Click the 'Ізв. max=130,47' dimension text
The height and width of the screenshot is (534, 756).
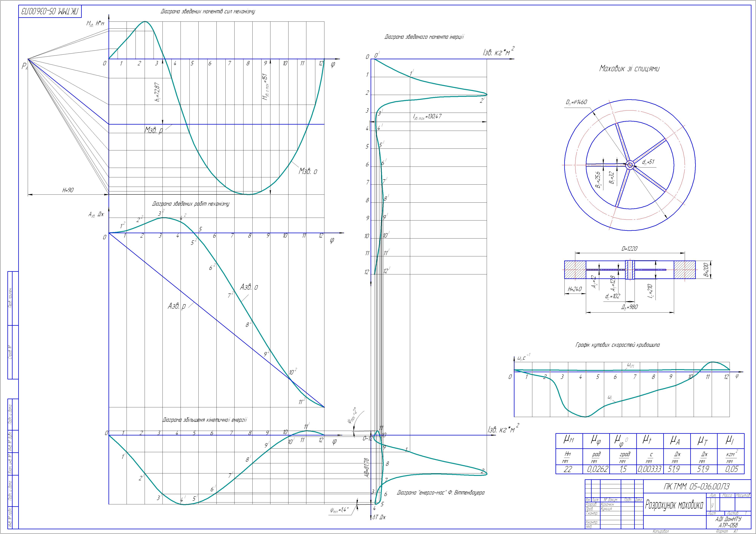[x=427, y=116]
